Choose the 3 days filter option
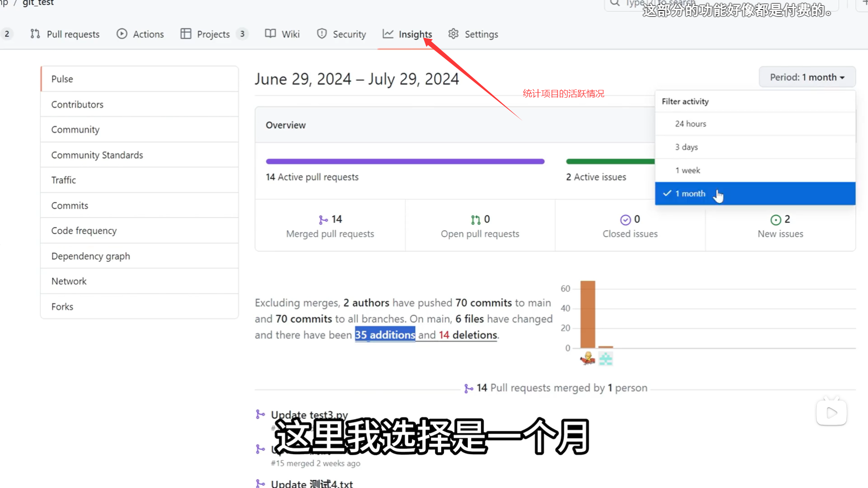The width and height of the screenshot is (868, 488). (686, 147)
